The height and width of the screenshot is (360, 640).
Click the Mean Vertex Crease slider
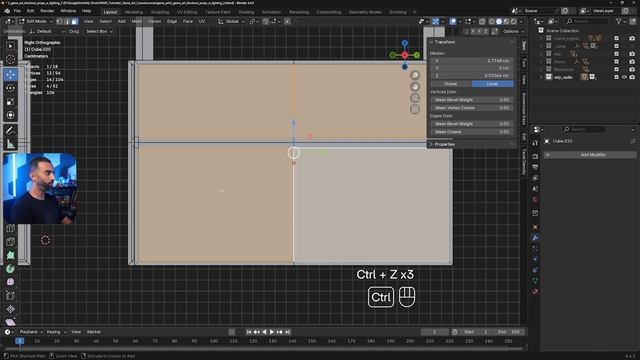tap(472, 107)
